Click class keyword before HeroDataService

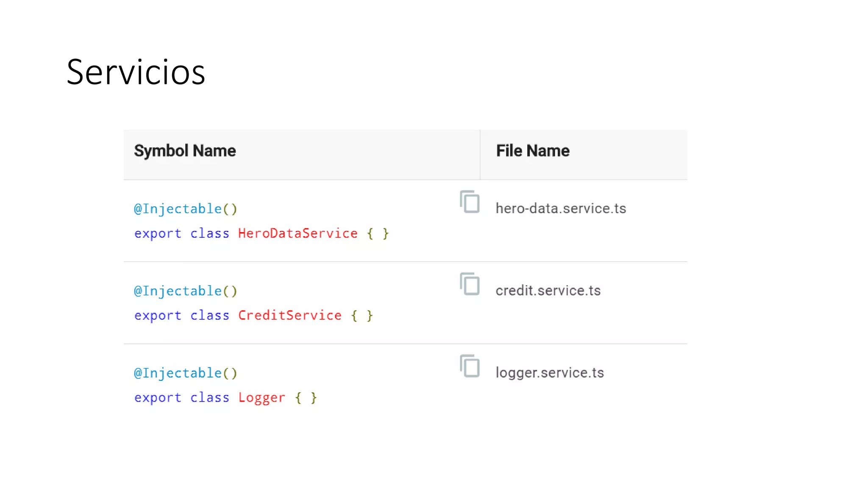click(209, 233)
